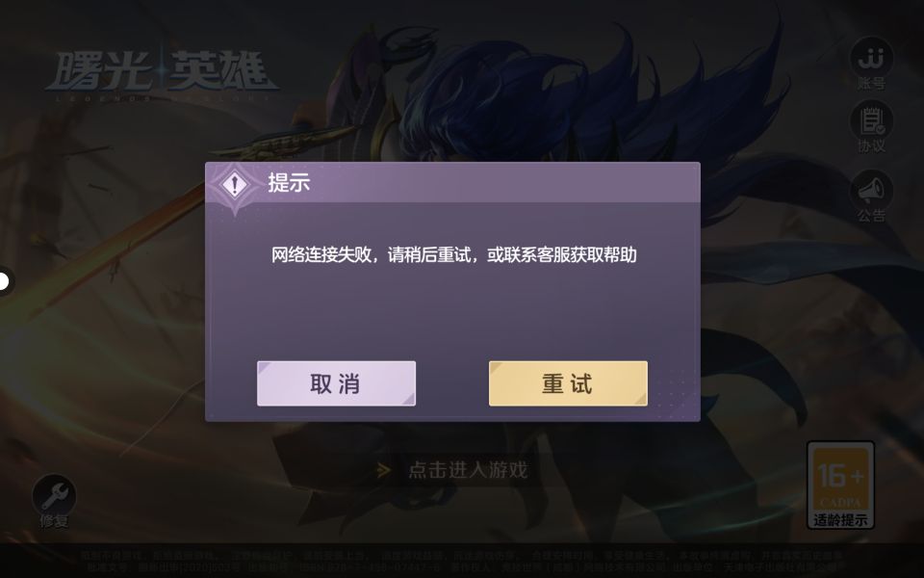
Task: Retry the connection with the 重试 button
Action: click(568, 383)
